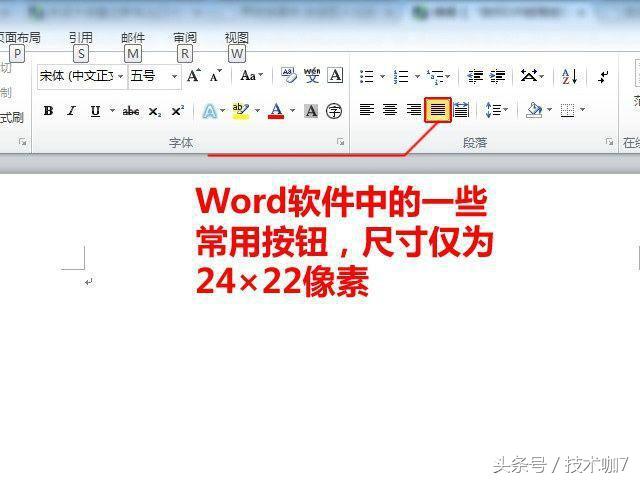Viewport: 640px width, 480px height.
Task: Open bullets library dropdown arrow
Action: point(382,76)
